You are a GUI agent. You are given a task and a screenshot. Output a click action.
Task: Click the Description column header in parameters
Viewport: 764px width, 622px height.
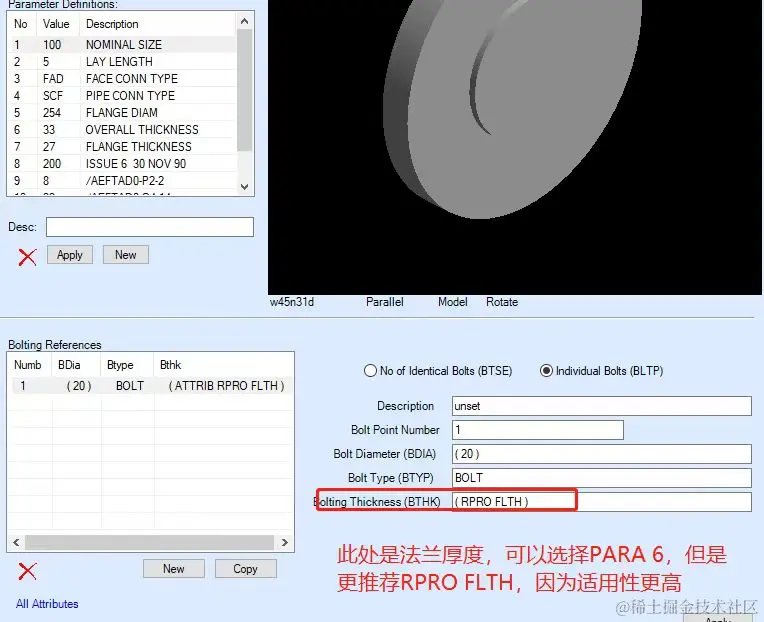158,24
